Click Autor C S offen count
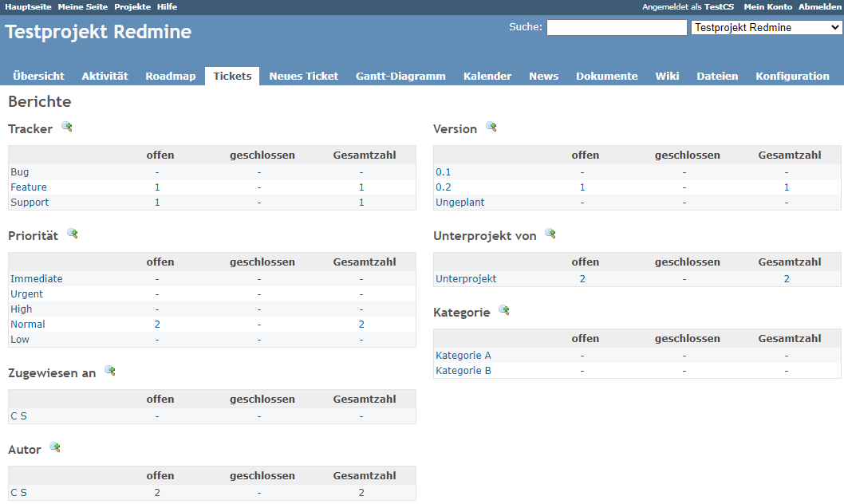 pos(157,492)
